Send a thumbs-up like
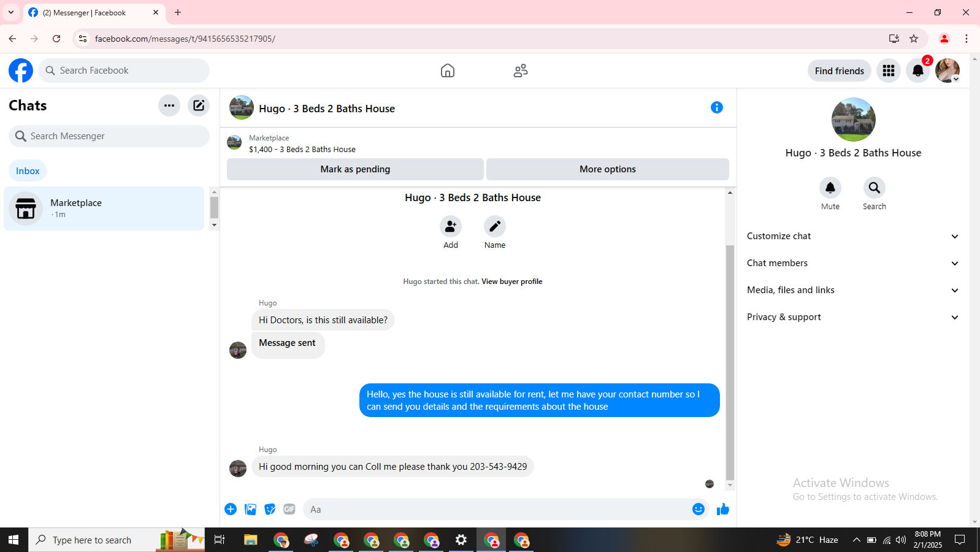The height and width of the screenshot is (552, 980). (x=723, y=509)
